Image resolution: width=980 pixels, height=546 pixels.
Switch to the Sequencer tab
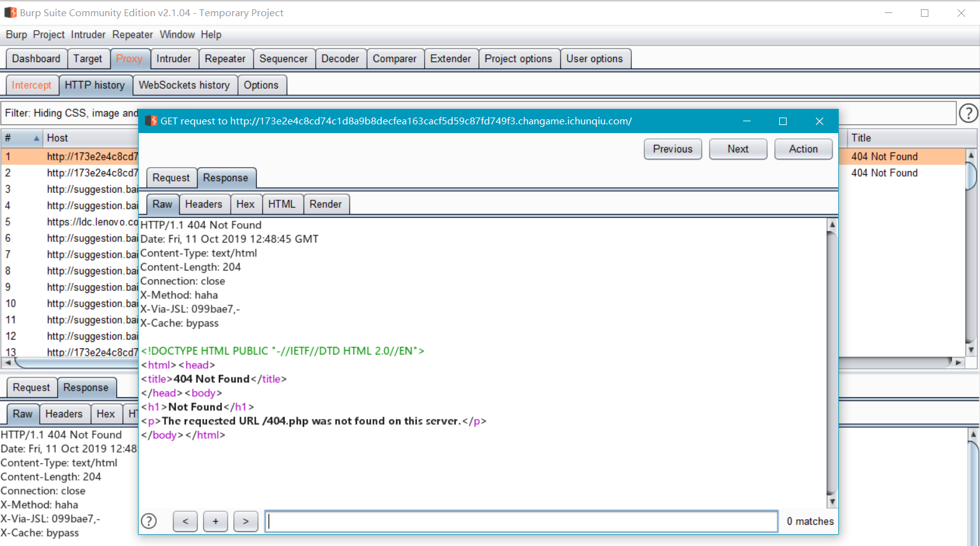284,58
